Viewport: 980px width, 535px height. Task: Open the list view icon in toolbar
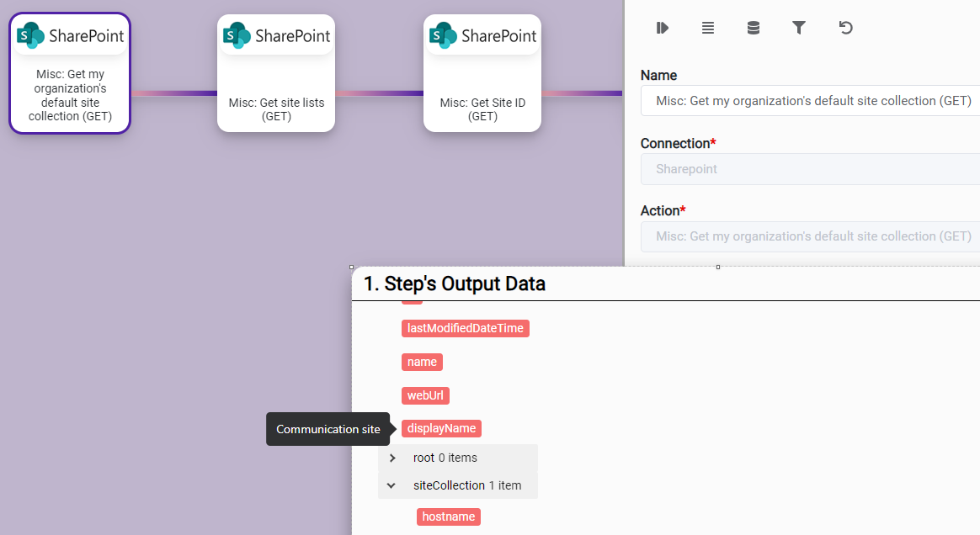tap(708, 28)
